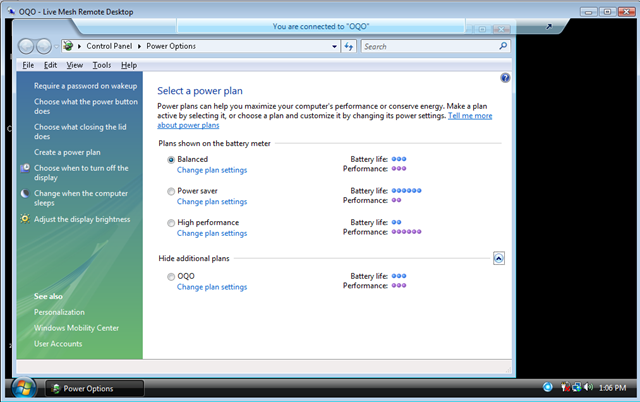Click the Power Options taskbar button
The width and height of the screenshot is (640, 402).
point(94,389)
